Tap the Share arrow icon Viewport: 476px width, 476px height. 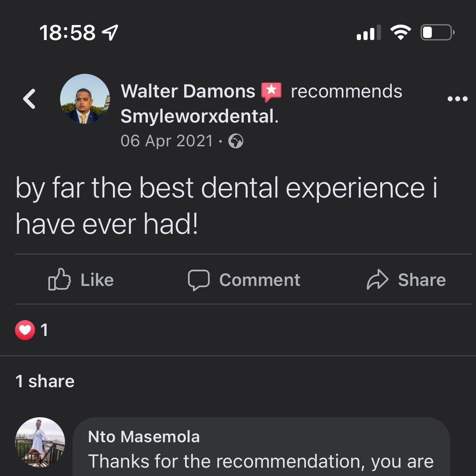(x=377, y=279)
